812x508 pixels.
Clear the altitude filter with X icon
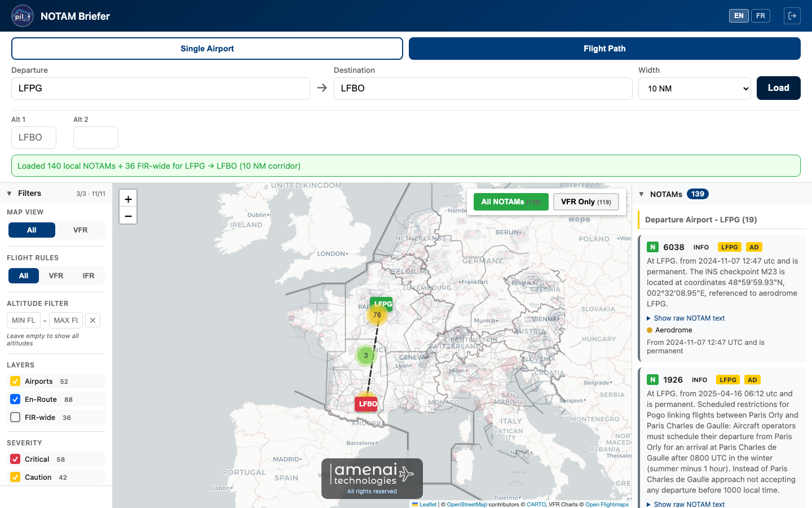(92, 321)
